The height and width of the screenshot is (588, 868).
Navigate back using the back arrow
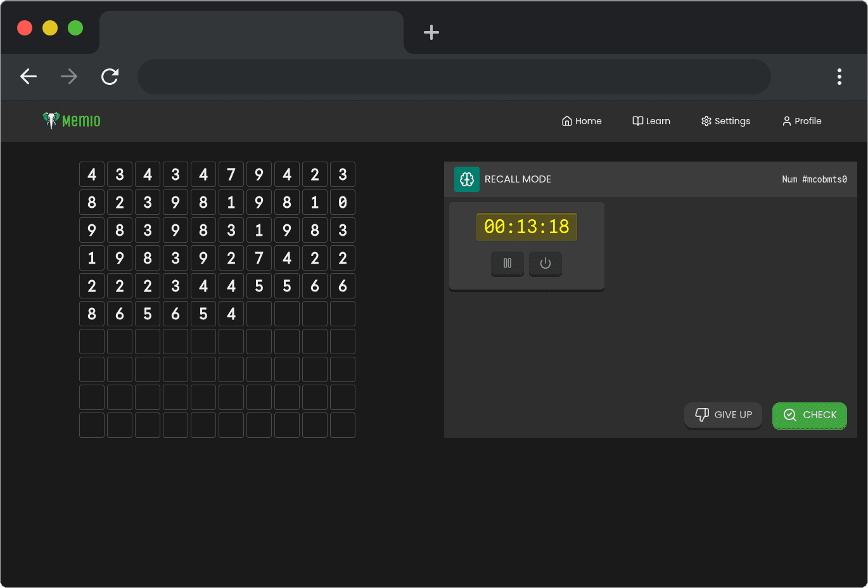tap(29, 76)
